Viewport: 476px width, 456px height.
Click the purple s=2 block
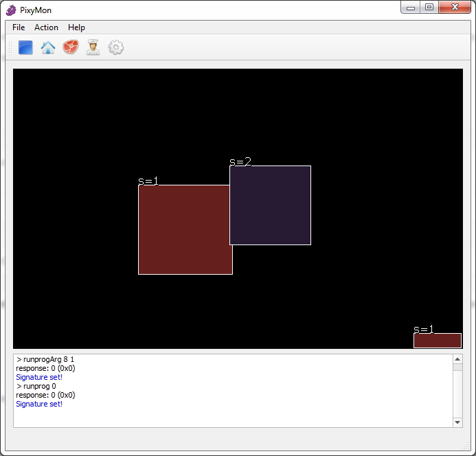(270, 205)
